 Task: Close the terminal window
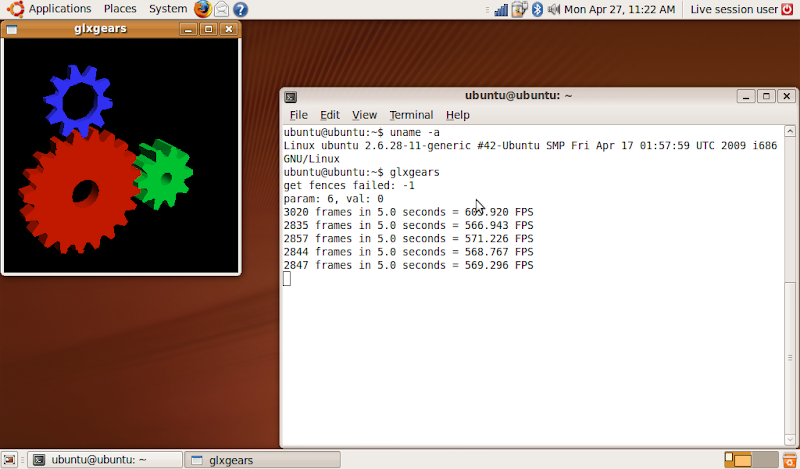click(787, 96)
